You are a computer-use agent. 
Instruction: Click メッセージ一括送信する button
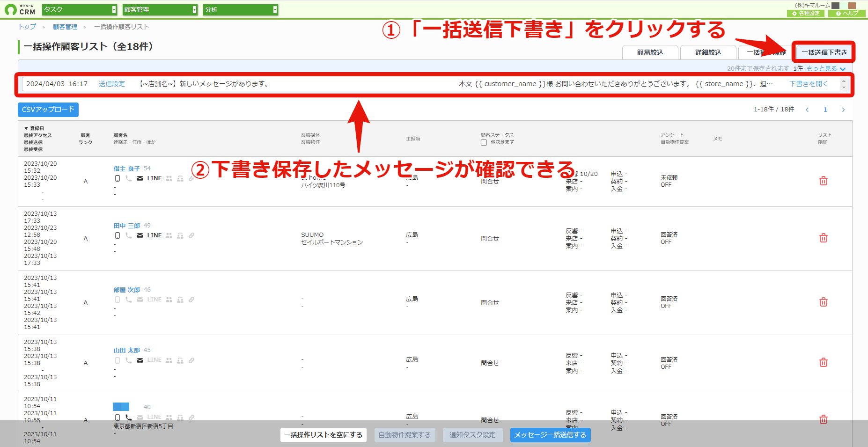(550, 435)
